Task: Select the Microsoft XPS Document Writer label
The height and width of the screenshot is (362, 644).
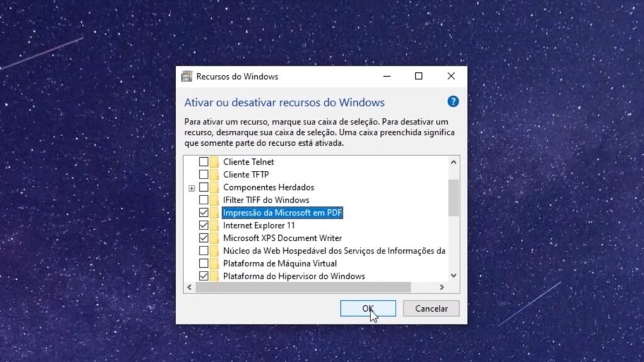Action: [282, 238]
